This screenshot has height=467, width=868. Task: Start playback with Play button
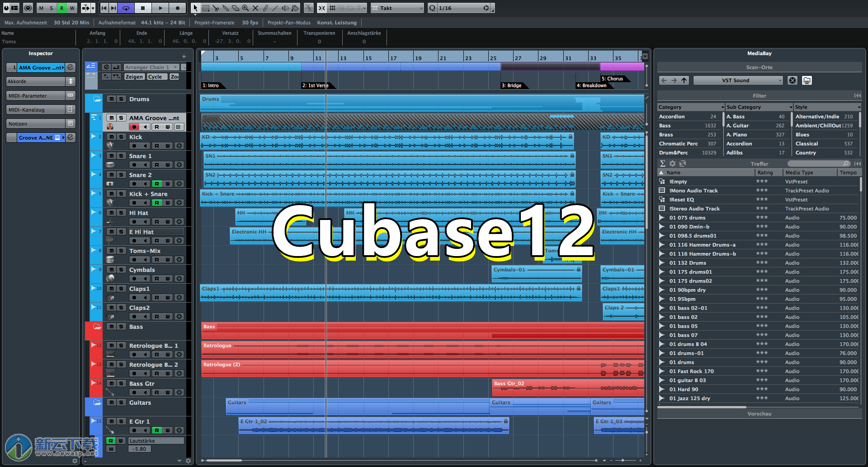pyautogui.click(x=160, y=8)
